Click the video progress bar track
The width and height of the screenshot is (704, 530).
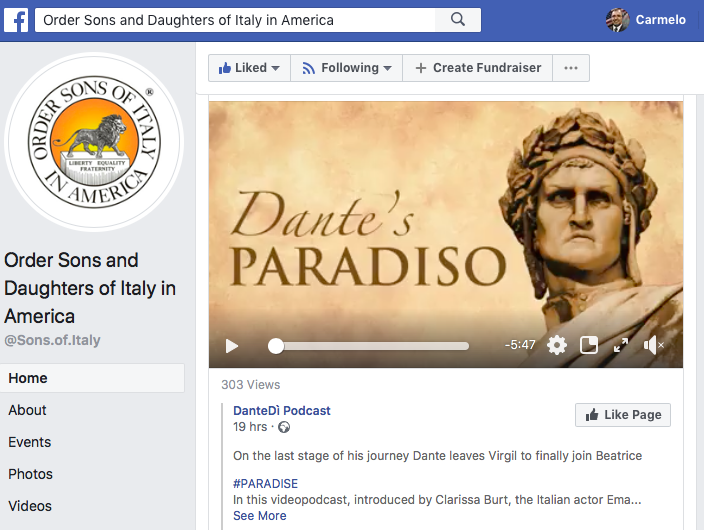pos(369,346)
